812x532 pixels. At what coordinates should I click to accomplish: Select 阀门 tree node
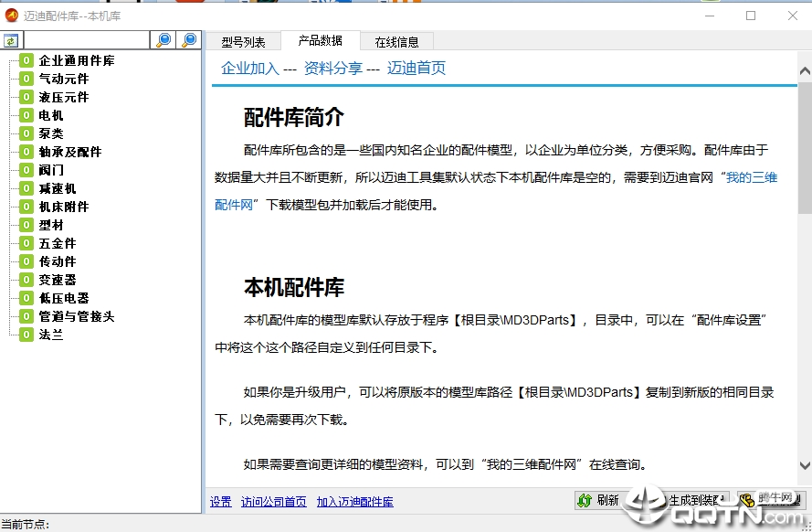click(x=51, y=170)
